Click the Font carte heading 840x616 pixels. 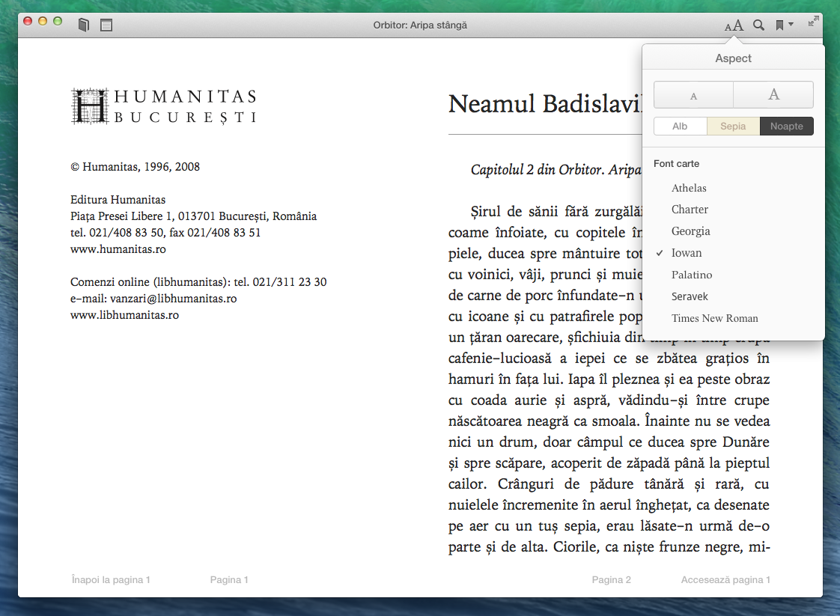(x=677, y=163)
